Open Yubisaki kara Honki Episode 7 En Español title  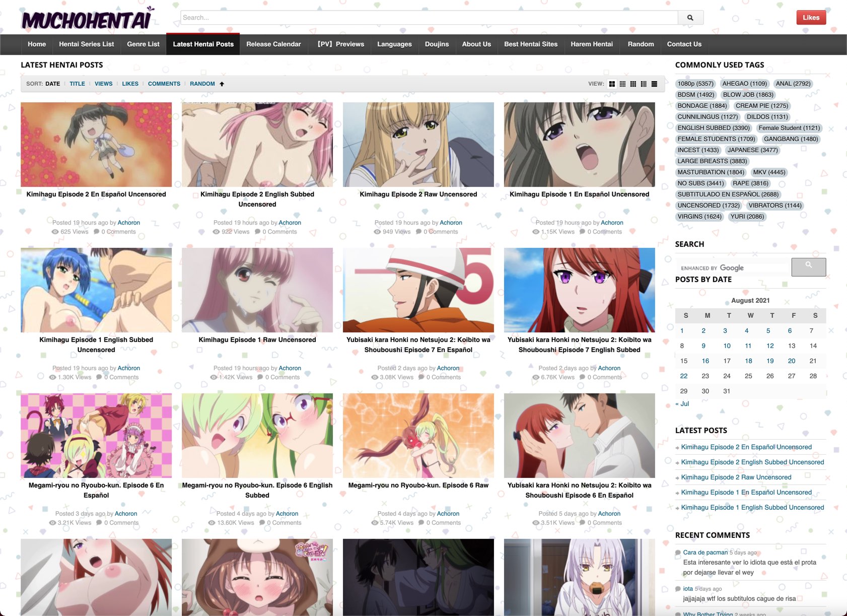coord(418,345)
